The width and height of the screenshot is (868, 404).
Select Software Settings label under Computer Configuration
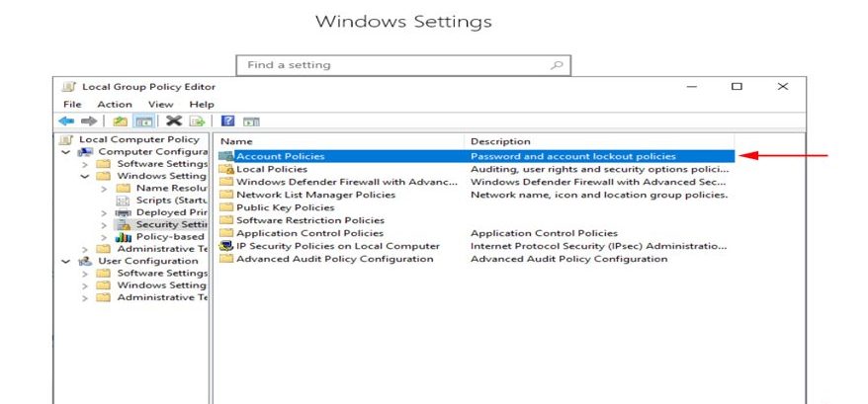(x=162, y=164)
